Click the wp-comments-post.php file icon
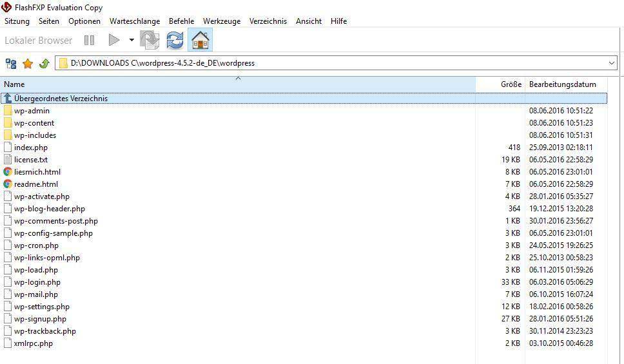This screenshot has width=624, height=364. (8, 221)
